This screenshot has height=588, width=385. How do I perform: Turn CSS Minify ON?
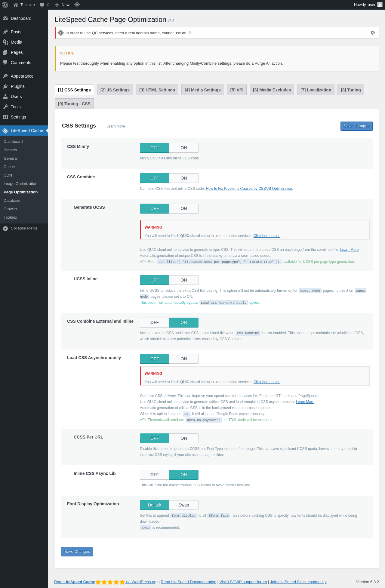pos(184,148)
